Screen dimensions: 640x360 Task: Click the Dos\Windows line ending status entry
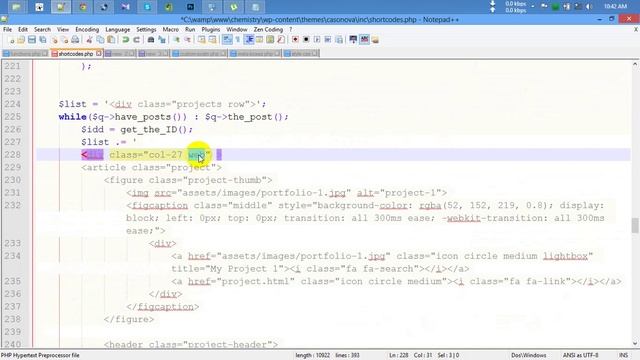(529, 355)
